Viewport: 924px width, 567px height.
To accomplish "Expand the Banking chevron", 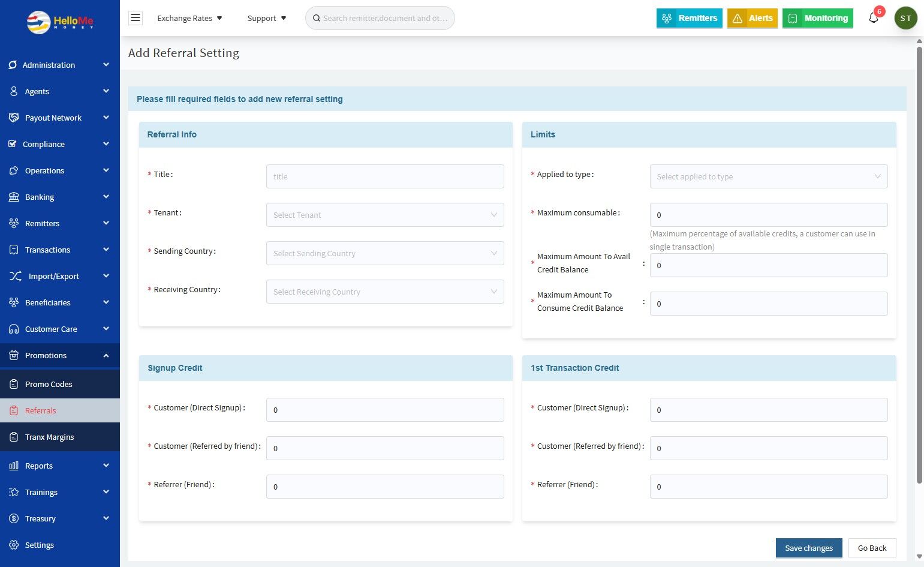I will click(x=106, y=197).
